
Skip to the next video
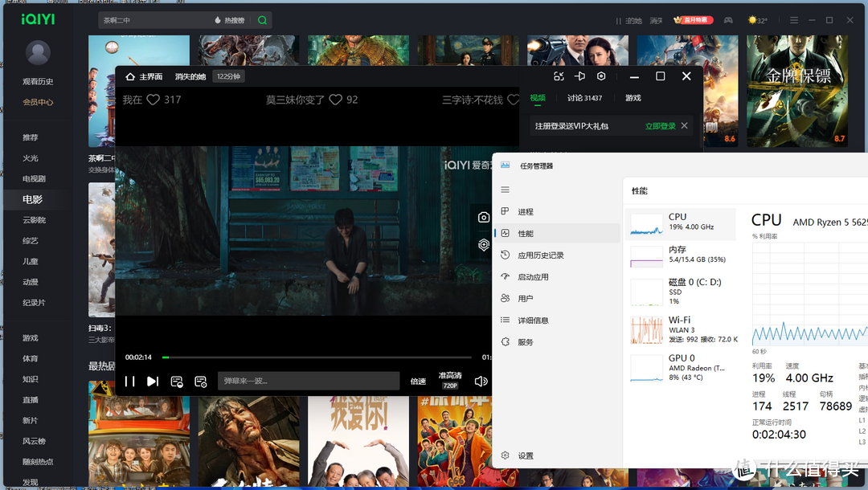click(x=153, y=381)
